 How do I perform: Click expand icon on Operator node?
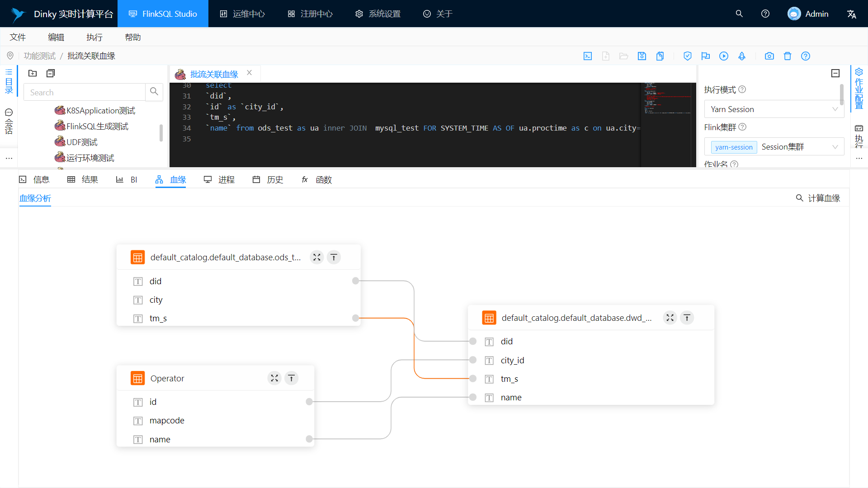274,378
